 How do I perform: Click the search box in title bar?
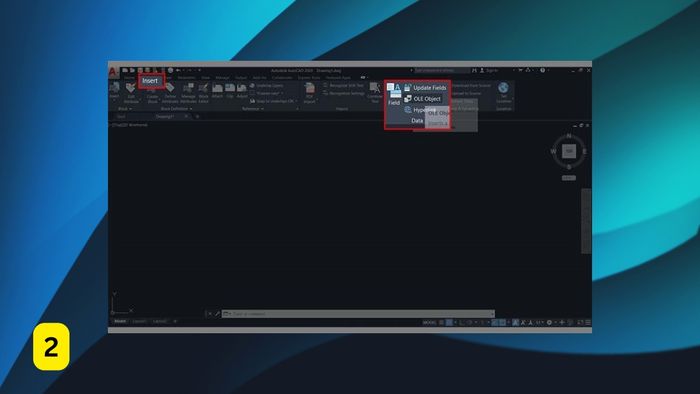pos(441,71)
